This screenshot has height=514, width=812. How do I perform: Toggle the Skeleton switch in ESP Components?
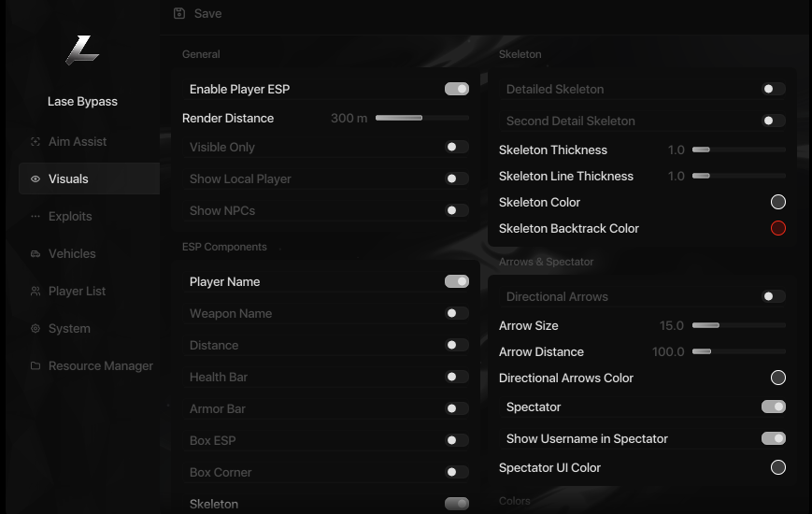[457, 504]
